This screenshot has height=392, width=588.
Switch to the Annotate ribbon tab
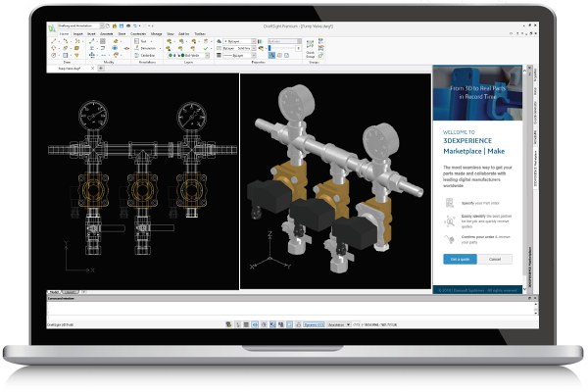pos(106,33)
